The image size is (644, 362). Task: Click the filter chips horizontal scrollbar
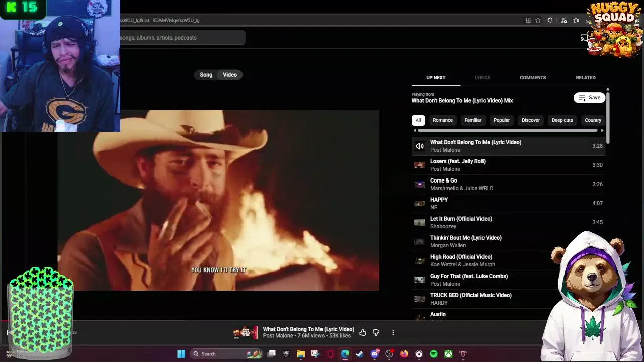(508, 130)
